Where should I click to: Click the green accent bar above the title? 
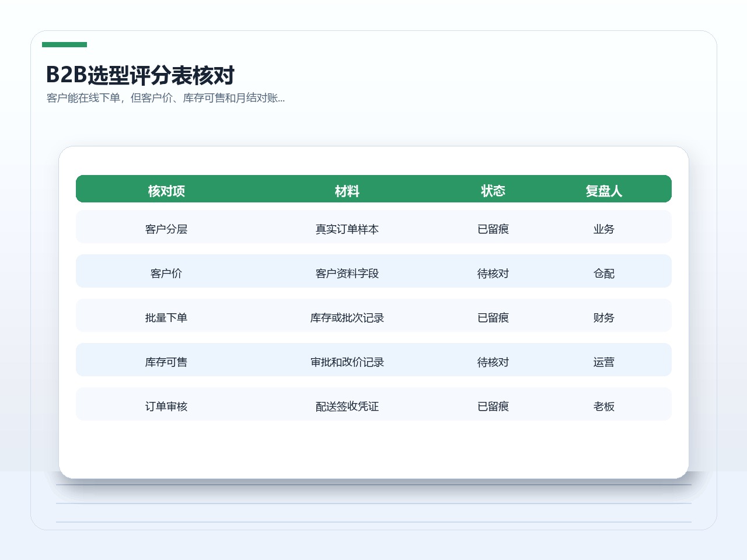(64, 44)
